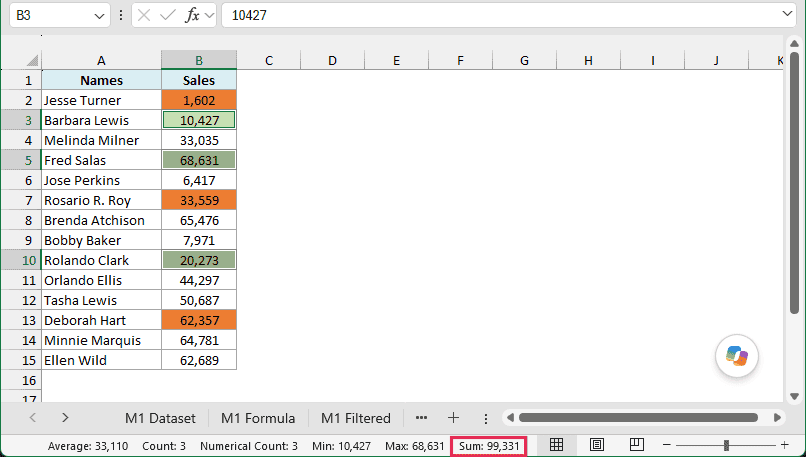Select cell containing 7,971
Image resolution: width=806 pixels, height=457 pixels.
[199, 241]
